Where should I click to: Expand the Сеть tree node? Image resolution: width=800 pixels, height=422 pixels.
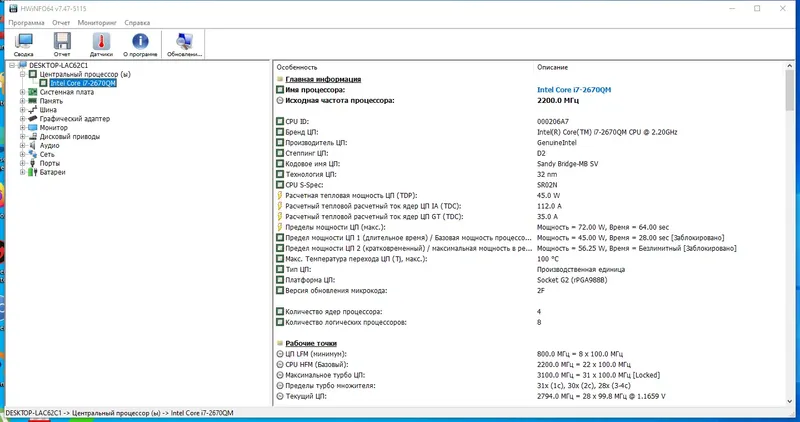(x=22, y=155)
